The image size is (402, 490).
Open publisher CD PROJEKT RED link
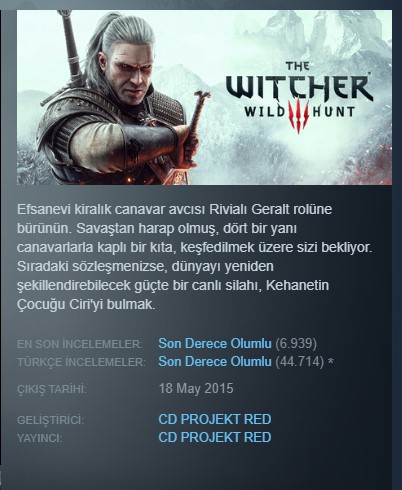click(x=215, y=437)
